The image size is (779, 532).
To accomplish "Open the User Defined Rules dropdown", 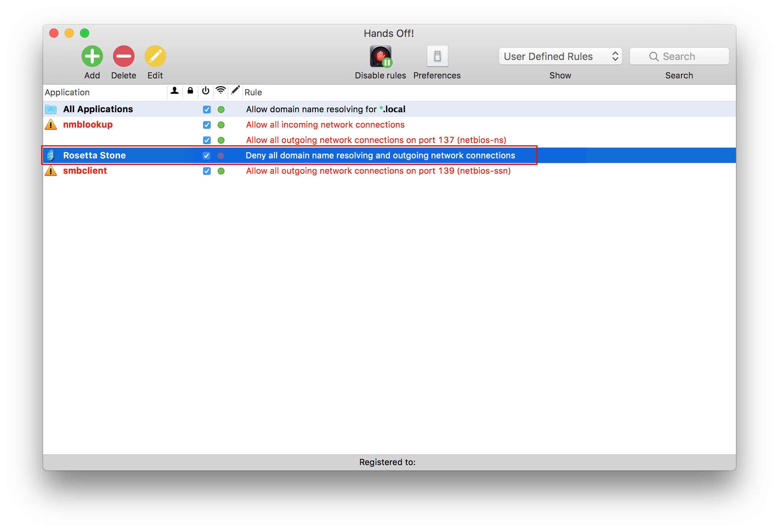I will pos(560,57).
